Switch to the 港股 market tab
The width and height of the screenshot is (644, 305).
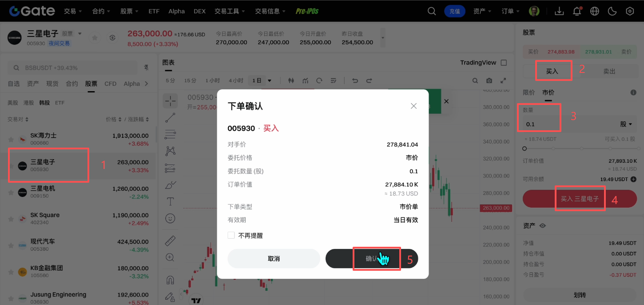[x=28, y=103]
